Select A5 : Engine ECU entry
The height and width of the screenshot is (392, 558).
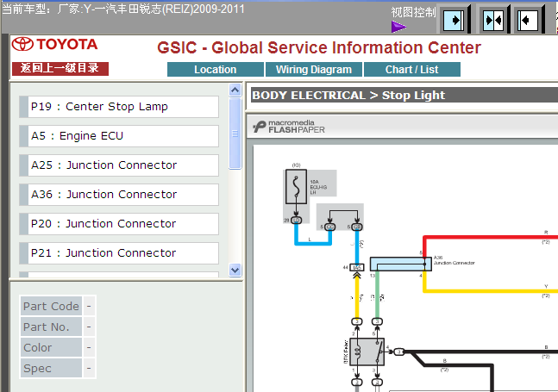[x=119, y=136]
